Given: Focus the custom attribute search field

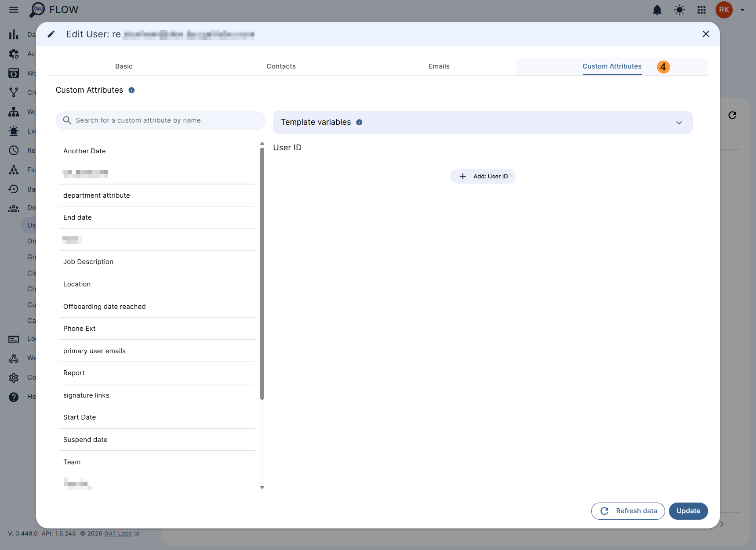Looking at the screenshot, I should 160,120.
